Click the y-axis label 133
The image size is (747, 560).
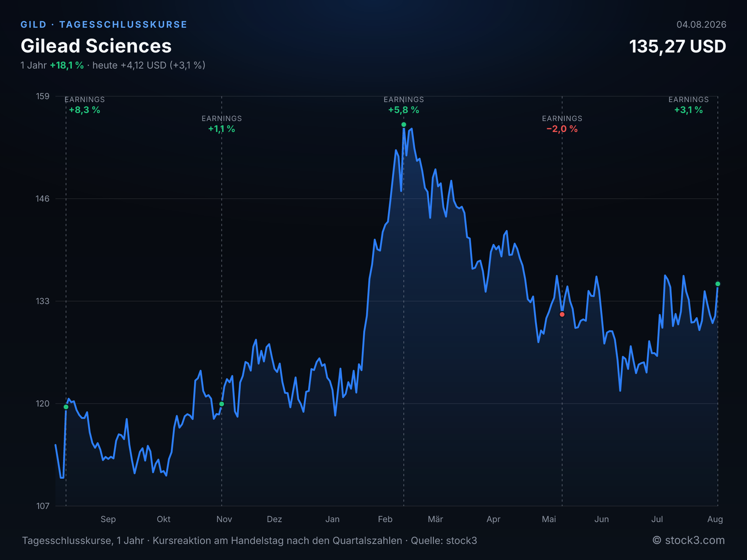coord(43,301)
